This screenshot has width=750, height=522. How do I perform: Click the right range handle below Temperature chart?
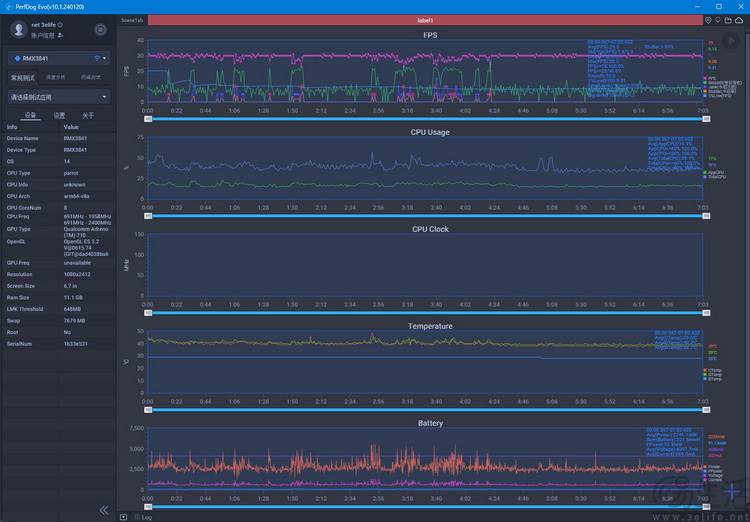pyautogui.click(x=706, y=410)
